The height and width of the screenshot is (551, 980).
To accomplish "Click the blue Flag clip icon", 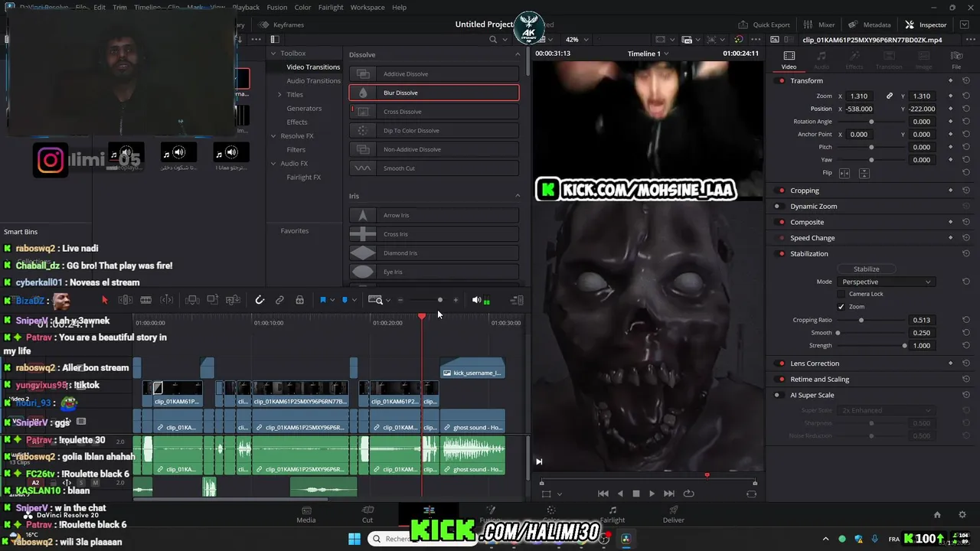I will point(323,300).
